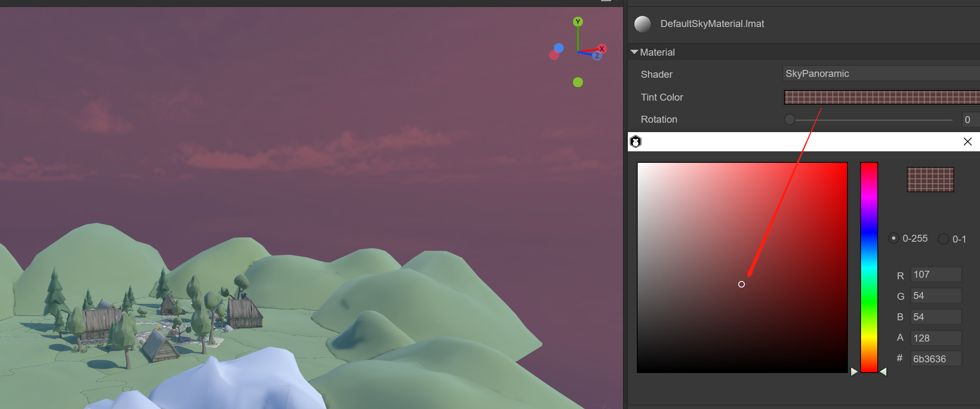Click the Rotation value field
This screenshot has height=409, width=980.
970,119
